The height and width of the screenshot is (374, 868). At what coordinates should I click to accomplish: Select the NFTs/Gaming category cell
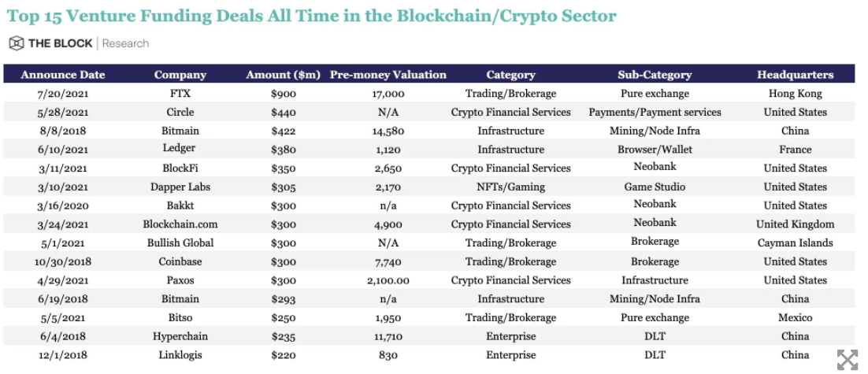tap(510, 187)
